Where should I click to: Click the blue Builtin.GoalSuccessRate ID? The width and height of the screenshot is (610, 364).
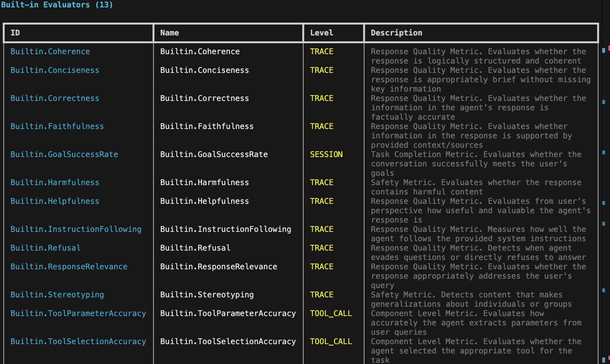pos(64,154)
